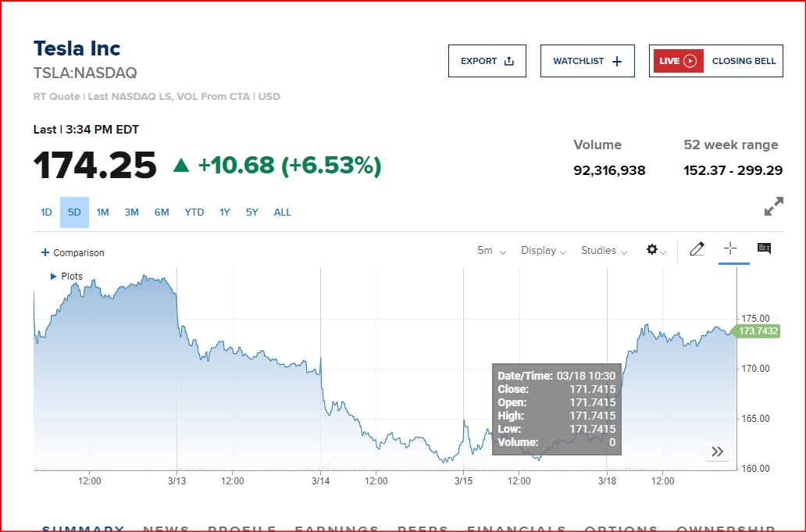Click the 173.7432 current price marker
This screenshot has height=532, width=806.
758,331
